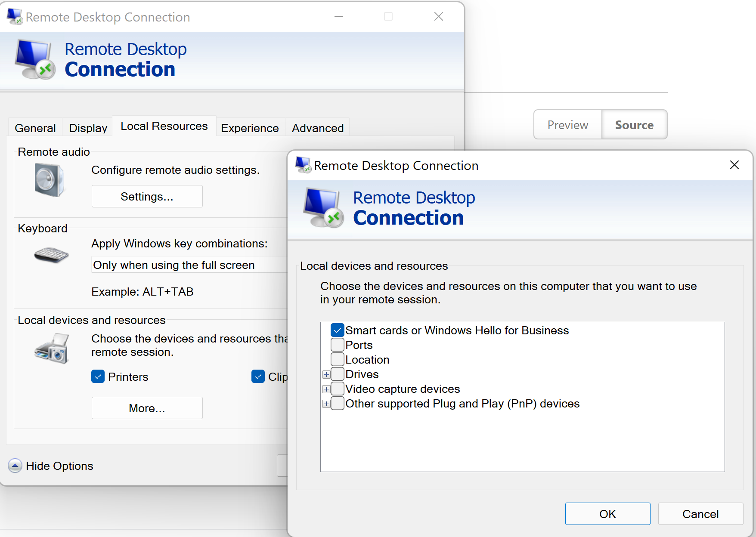This screenshot has width=756, height=537.
Task: Select the Location row text
Action: [x=367, y=359]
